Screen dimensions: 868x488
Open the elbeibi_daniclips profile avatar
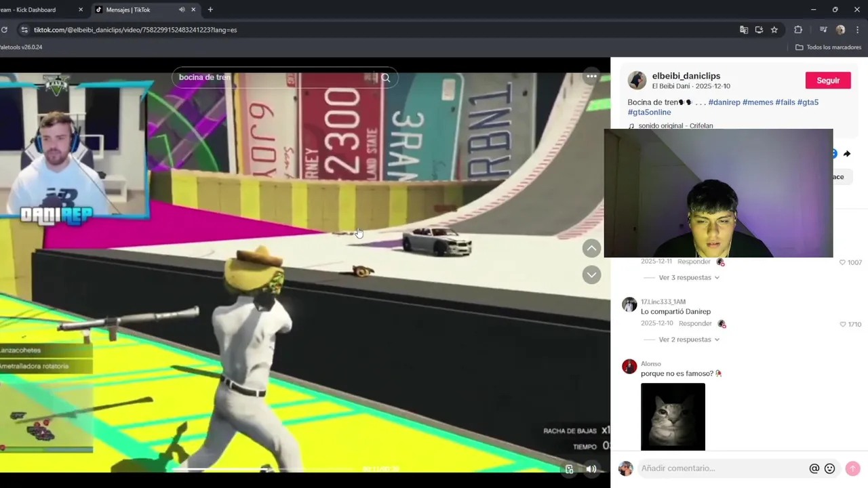click(637, 80)
